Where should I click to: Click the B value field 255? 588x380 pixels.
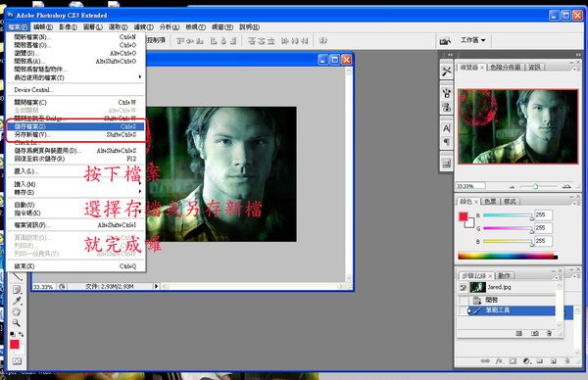pyautogui.click(x=543, y=241)
